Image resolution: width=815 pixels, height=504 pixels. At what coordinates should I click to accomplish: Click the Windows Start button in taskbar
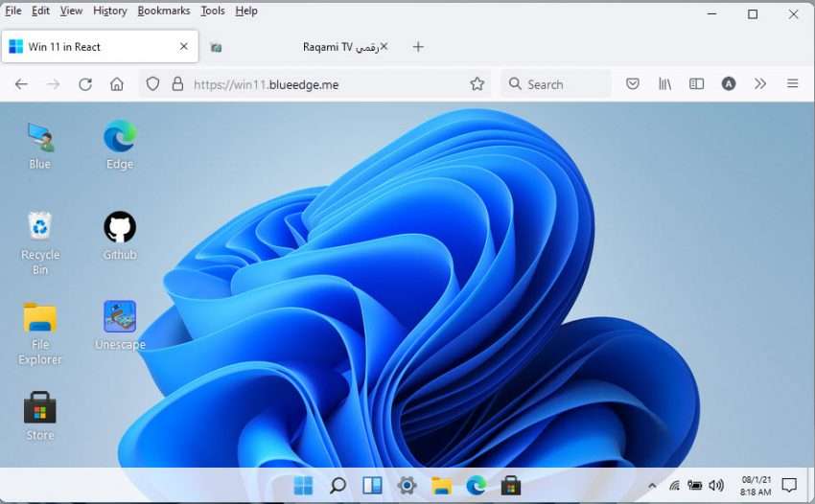(304, 486)
